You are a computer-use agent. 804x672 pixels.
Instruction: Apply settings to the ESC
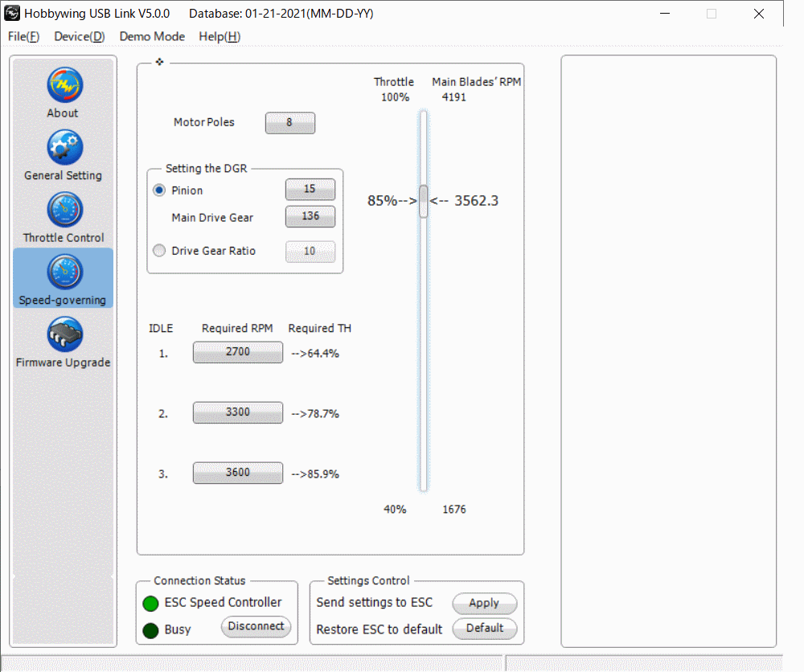(485, 604)
